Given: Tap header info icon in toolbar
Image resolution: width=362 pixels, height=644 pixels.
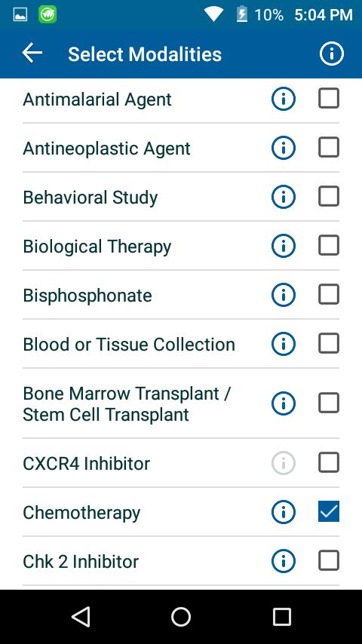Looking at the screenshot, I should click(x=332, y=54).
